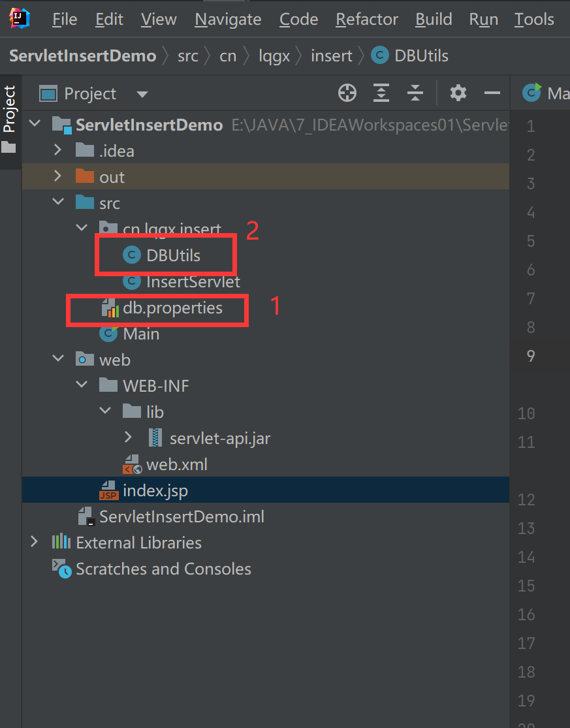Click line number 12 in editor gutter

526,499
